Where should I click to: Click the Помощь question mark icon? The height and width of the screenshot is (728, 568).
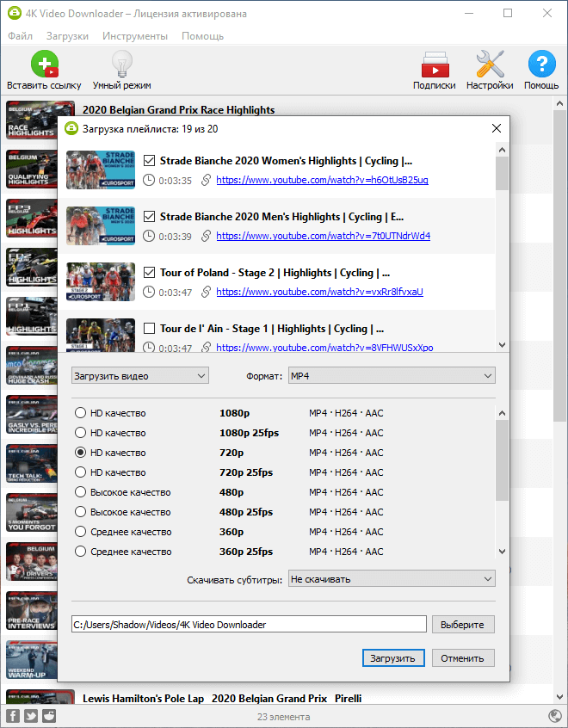tap(541, 64)
